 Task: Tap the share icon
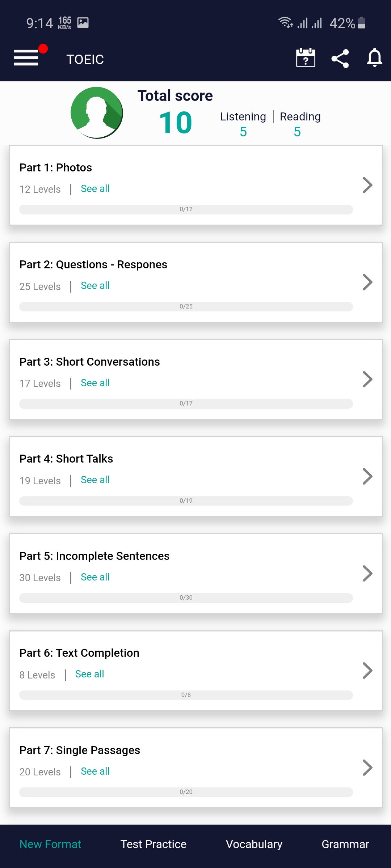[x=340, y=59]
